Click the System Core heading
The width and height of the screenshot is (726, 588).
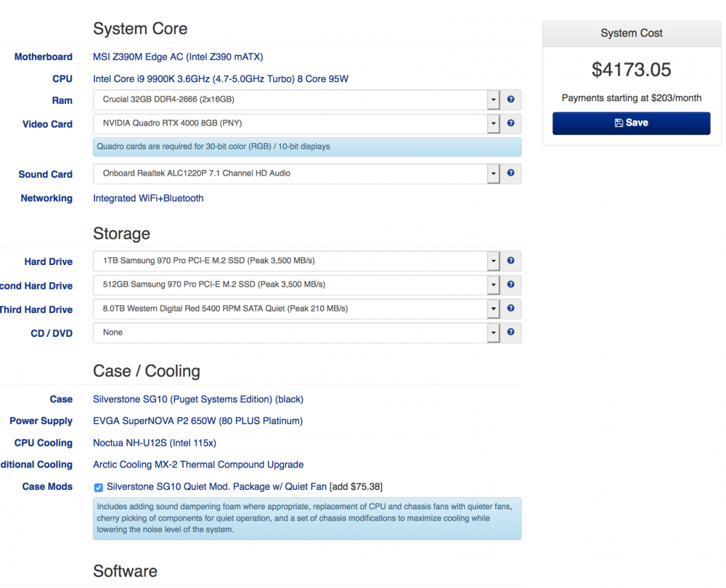click(140, 29)
